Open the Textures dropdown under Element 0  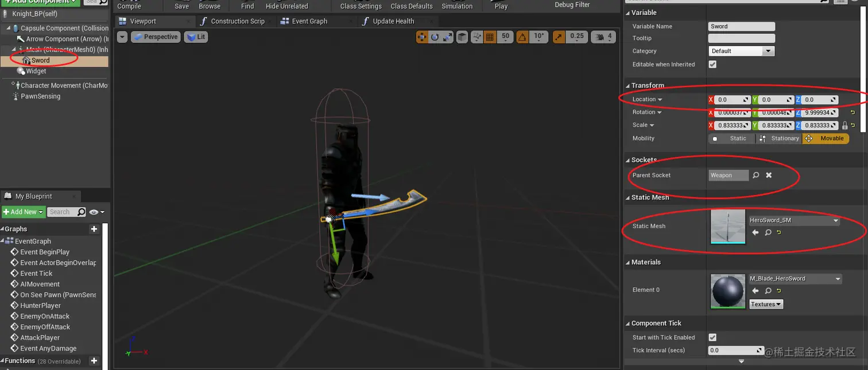[x=766, y=304]
